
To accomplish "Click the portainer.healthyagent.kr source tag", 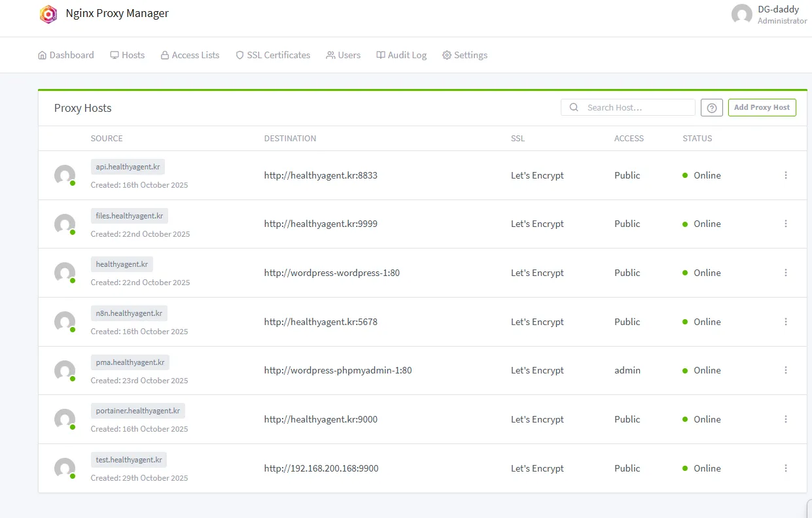I will click(138, 411).
